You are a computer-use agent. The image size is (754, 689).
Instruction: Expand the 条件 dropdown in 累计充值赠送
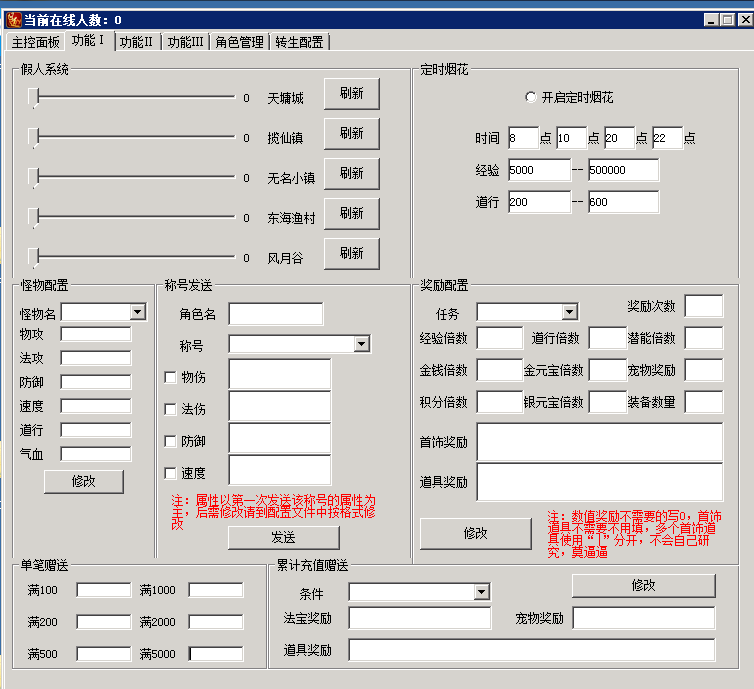[482, 593]
